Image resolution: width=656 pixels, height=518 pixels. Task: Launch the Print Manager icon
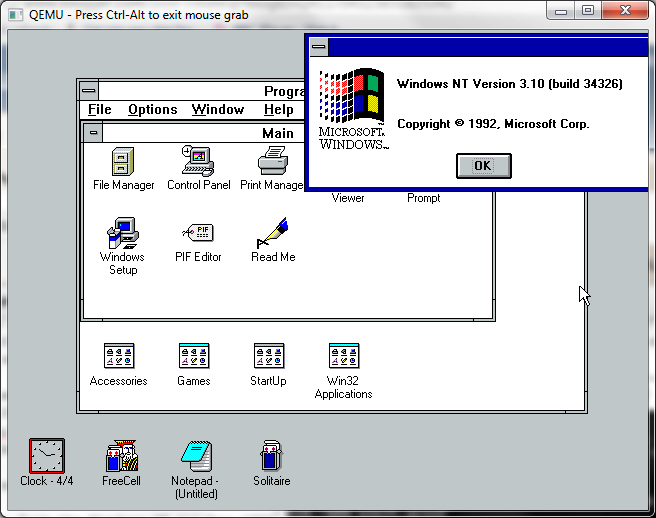(x=273, y=161)
